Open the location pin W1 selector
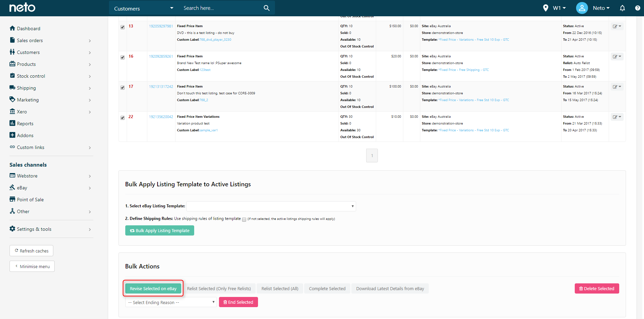The height and width of the screenshot is (319, 644). tap(554, 8)
